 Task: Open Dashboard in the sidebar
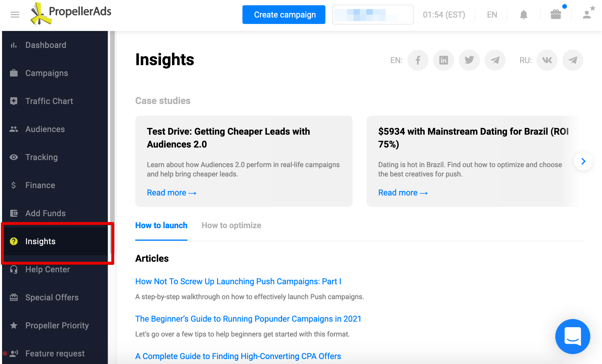(x=55, y=45)
